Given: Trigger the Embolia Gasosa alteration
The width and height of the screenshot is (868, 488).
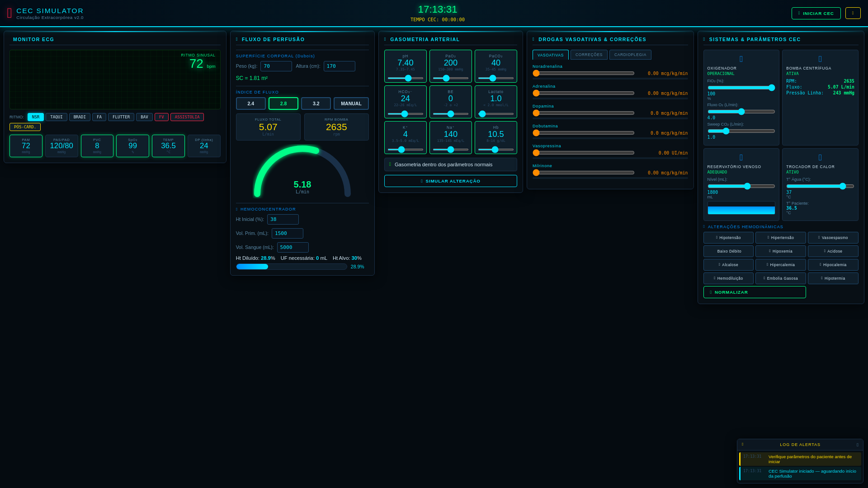Looking at the screenshot, I should coord(781,278).
